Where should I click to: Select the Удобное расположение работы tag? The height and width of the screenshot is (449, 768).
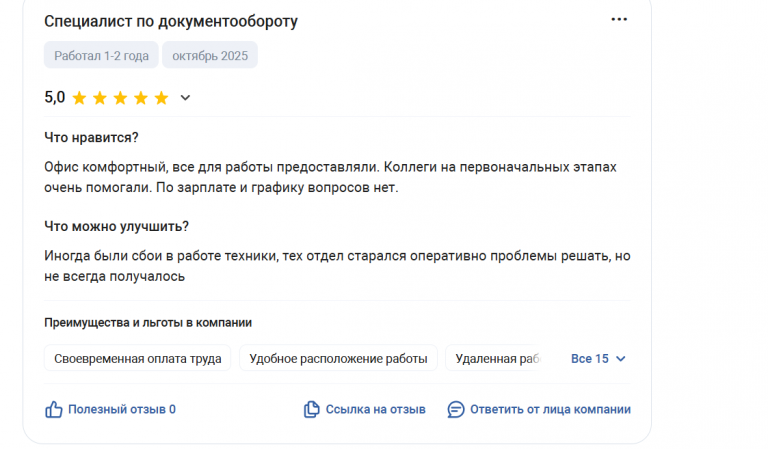click(338, 358)
